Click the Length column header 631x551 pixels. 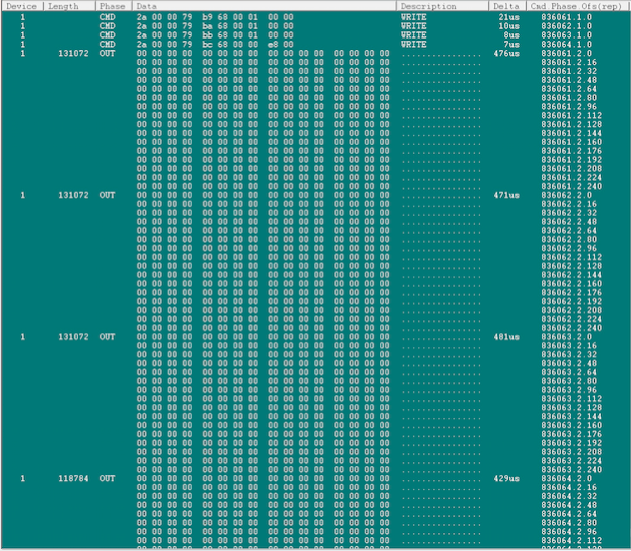(x=69, y=6)
